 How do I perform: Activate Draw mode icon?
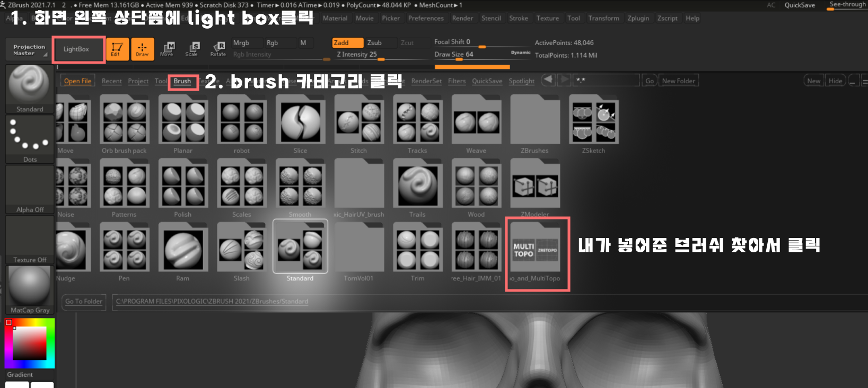click(x=143, y=49)
